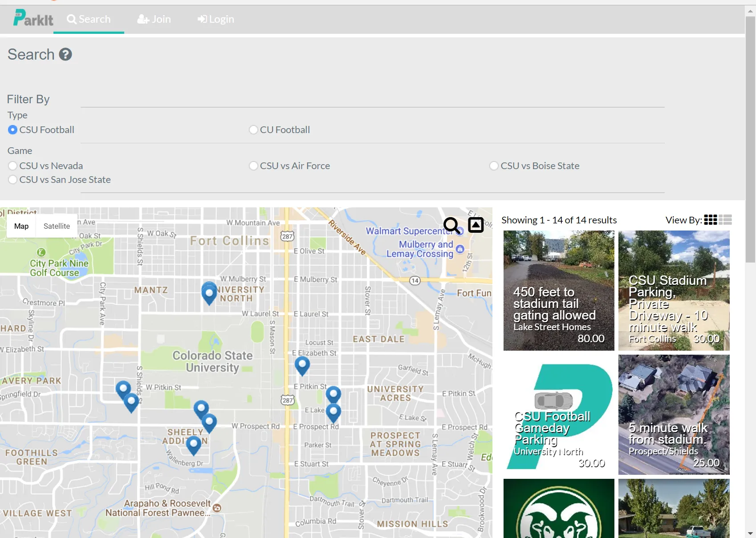Screen dimensions: 756x538
Task: Select CSU vs Air Force game option
Action: pyautogui.click(x=253, y=166)
